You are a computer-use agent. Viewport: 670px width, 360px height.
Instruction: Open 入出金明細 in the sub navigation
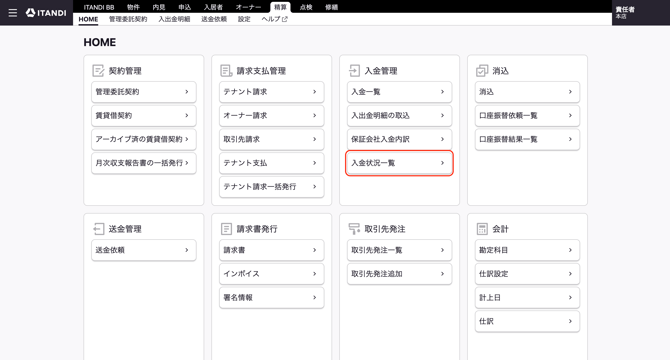174,19
